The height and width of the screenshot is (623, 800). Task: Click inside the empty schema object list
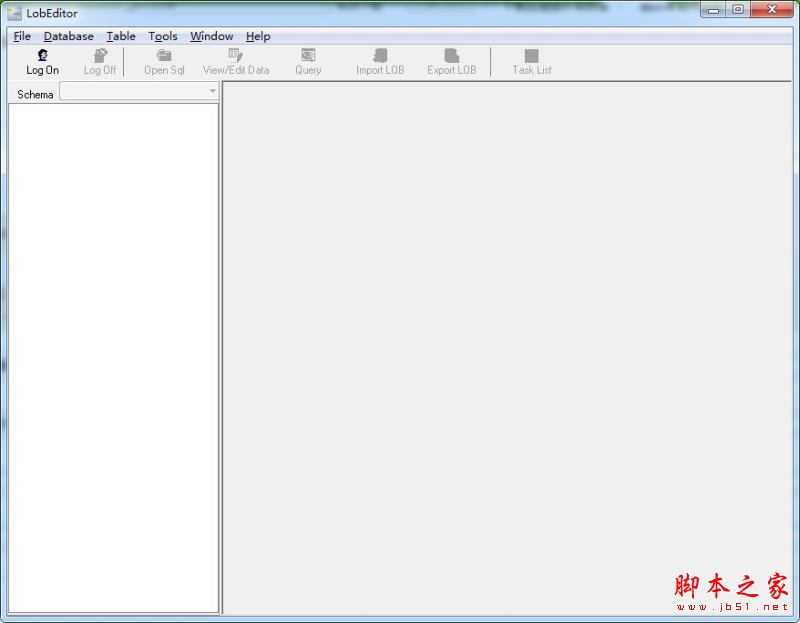pos(113,358)
